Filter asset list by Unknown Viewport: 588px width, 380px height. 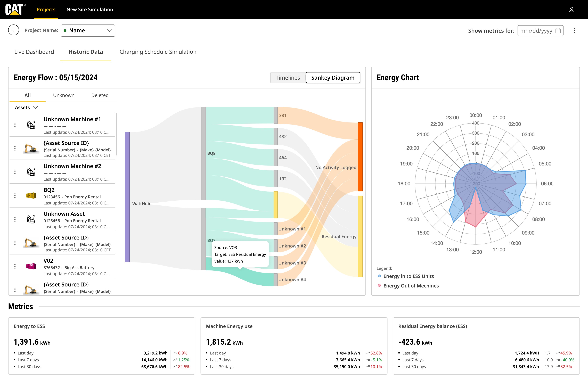pyautogui.click(x=64, y=95)
